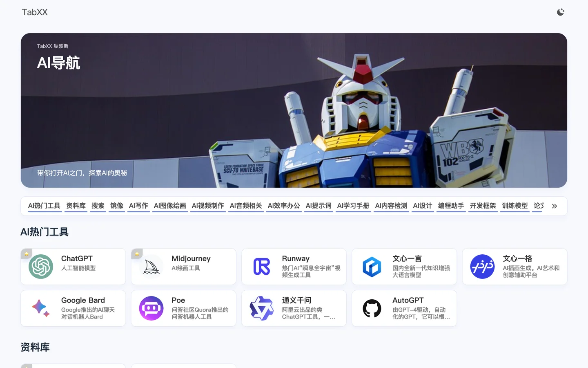Click the AI热门工具 section heading

pos(45,232)
